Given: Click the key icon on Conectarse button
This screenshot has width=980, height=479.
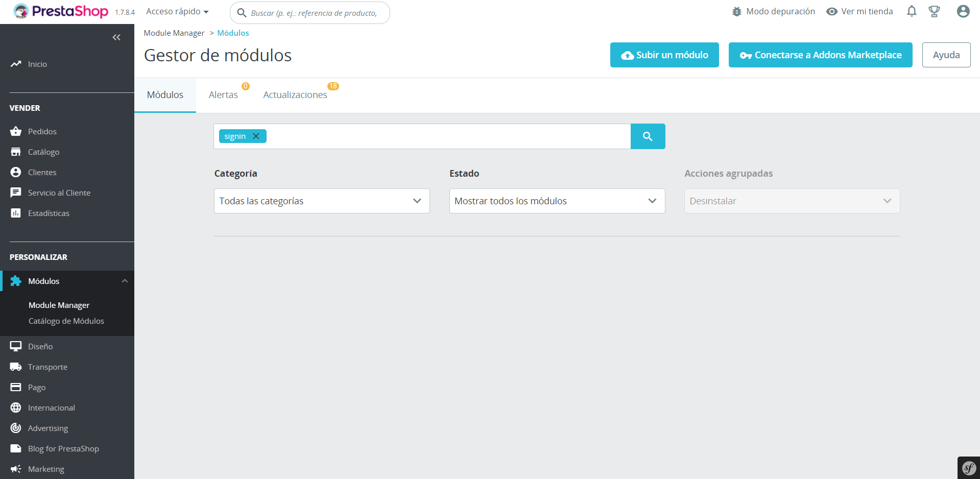Looking at the screenshot, I should (746, 55).
